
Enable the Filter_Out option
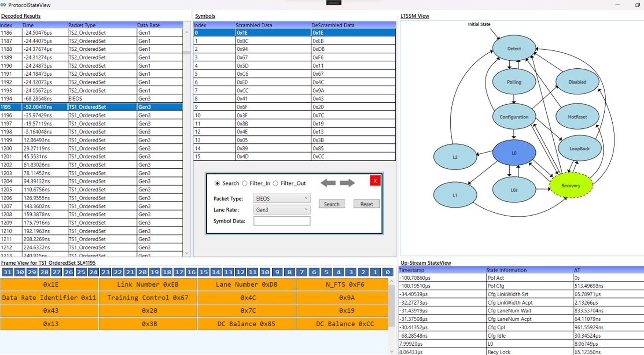[x=275, y=183]
